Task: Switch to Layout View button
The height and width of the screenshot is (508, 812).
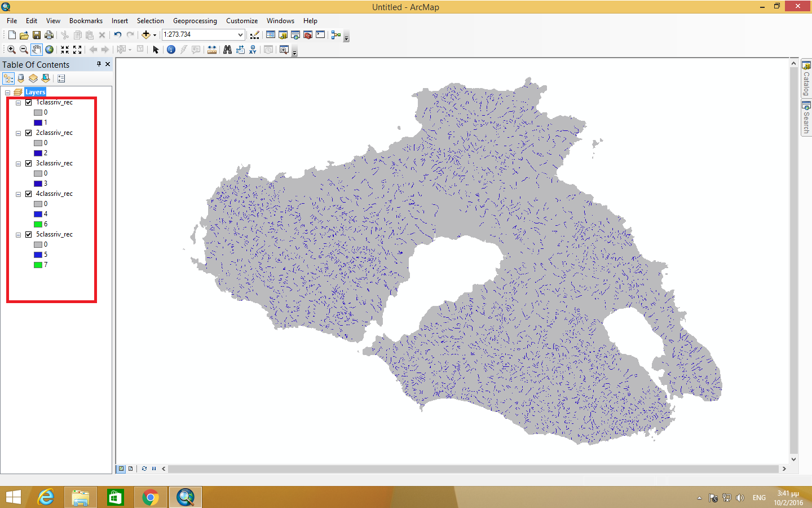Action: (130, 468)
